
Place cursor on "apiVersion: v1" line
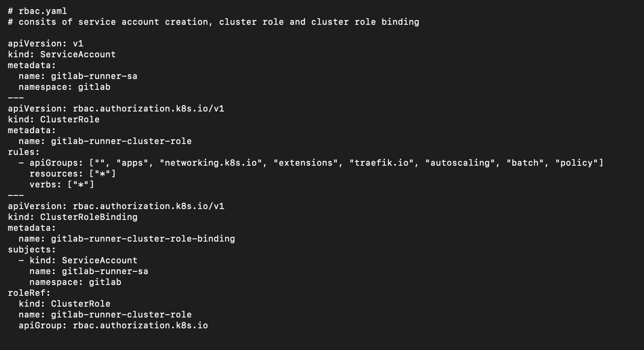pyautogui.click(x=45, y=44)
